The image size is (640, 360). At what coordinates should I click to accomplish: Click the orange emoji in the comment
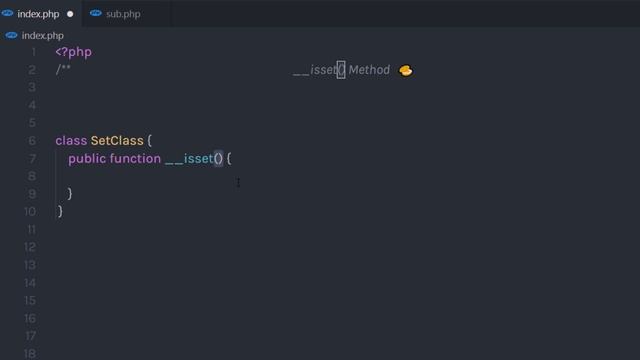click(x=406, y=70)
